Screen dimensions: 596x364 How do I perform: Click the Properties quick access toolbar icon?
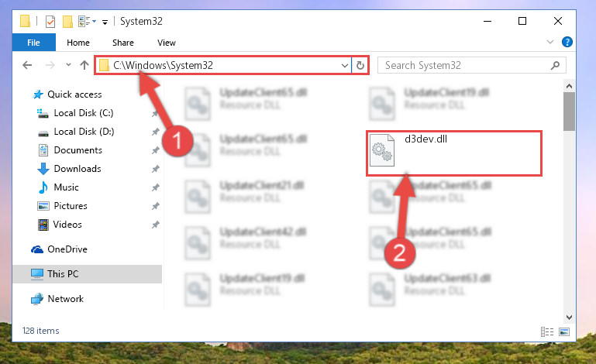coord(50,22)
